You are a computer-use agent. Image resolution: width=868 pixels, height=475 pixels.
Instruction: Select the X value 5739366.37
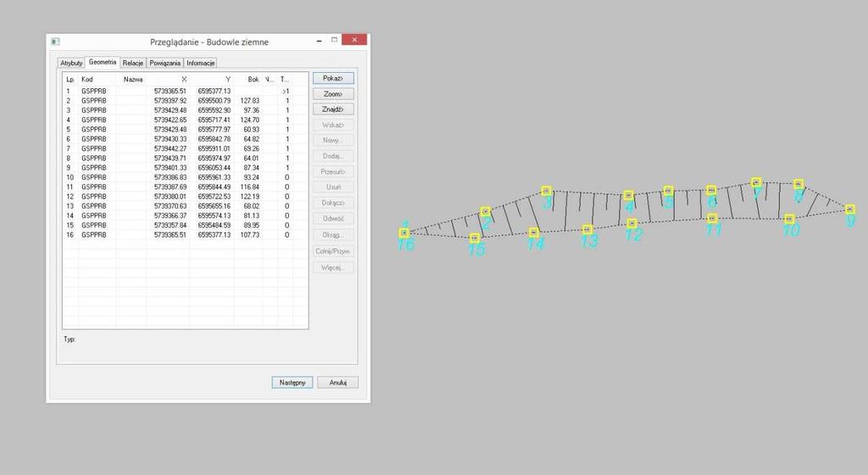[170, 216]
